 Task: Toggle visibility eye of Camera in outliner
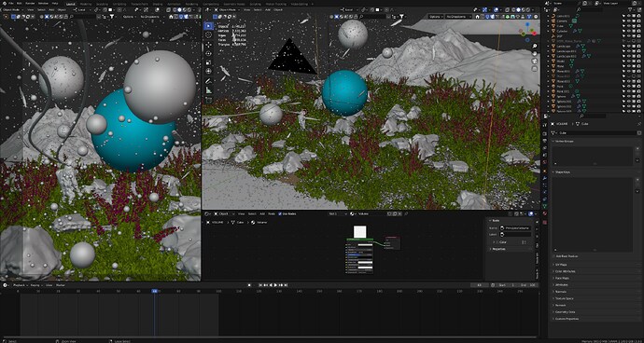(x=629, y=21)
